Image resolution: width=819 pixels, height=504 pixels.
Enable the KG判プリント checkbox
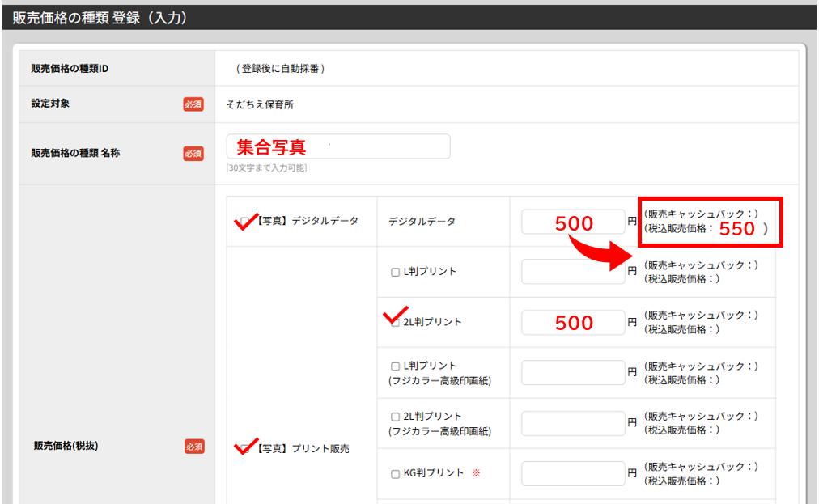click(396, 474)
